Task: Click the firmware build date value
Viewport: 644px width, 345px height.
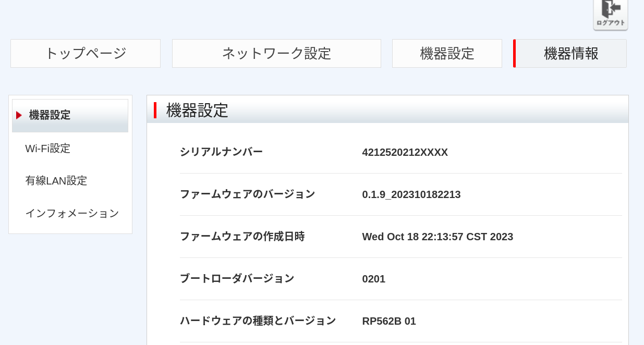Action: (x=437, y=237)
